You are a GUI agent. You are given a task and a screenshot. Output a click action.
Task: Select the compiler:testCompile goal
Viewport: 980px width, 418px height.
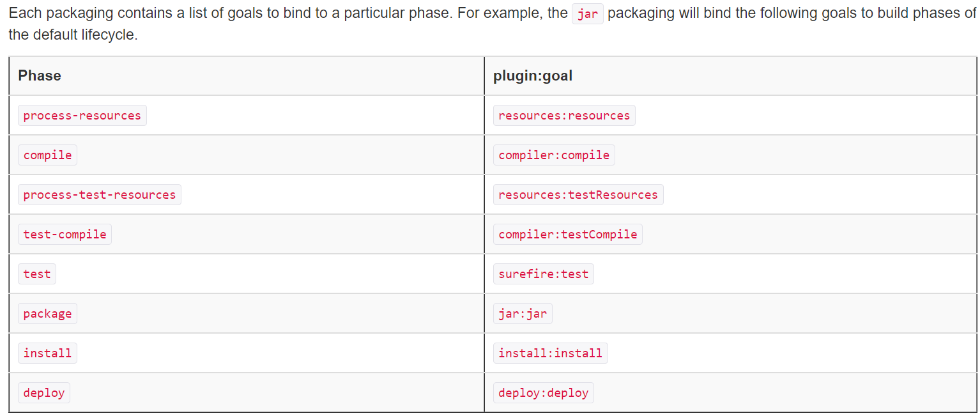tap(568, 235)
